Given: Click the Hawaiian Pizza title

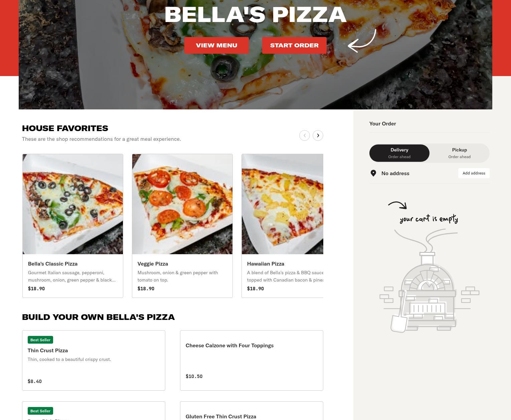Looking at the screenshot, I should click(266, 264).
